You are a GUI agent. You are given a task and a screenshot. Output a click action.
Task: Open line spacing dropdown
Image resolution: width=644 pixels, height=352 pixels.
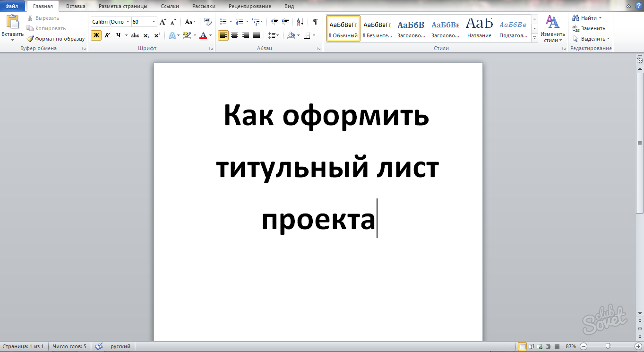coord(274,35)
